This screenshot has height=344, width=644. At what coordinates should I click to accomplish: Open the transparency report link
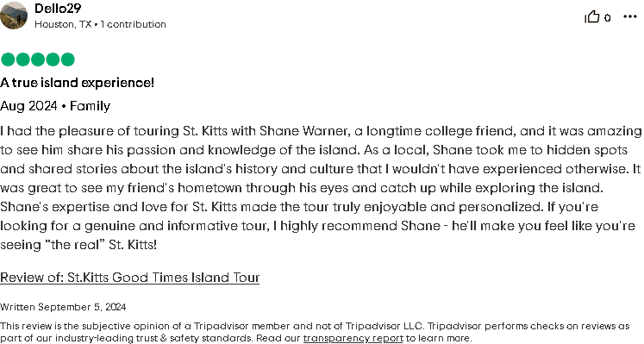pyautogui.click(x=353, y=338)
